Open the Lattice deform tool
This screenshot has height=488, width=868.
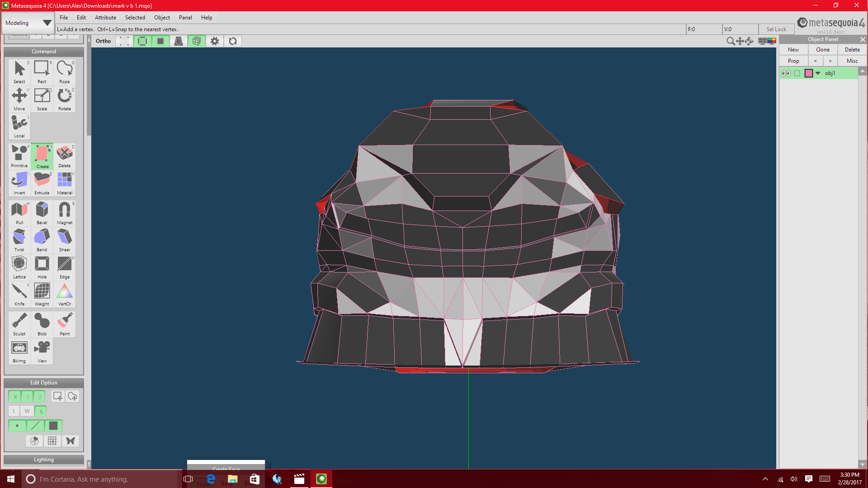coord(19,267)
